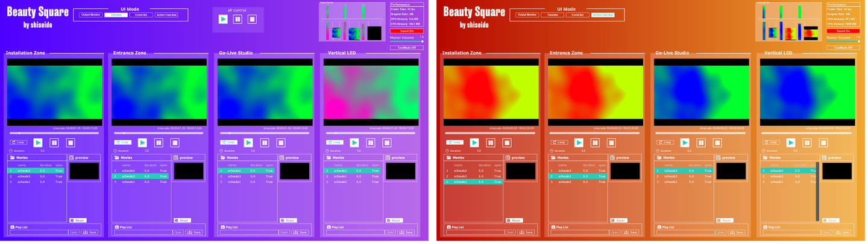The height and width of the screenshot is (244, 868).
Task: Toggle TextMode Off on orange screen
Action: (843, 47)
